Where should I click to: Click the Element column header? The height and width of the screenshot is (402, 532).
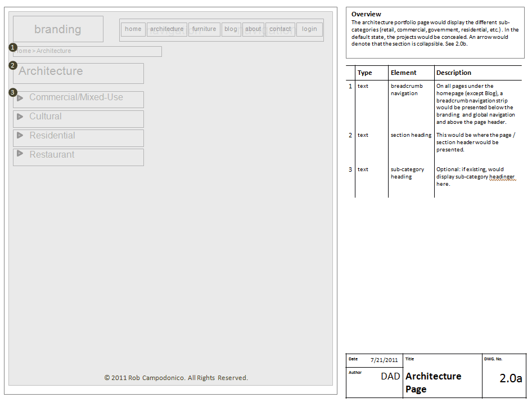403,73
